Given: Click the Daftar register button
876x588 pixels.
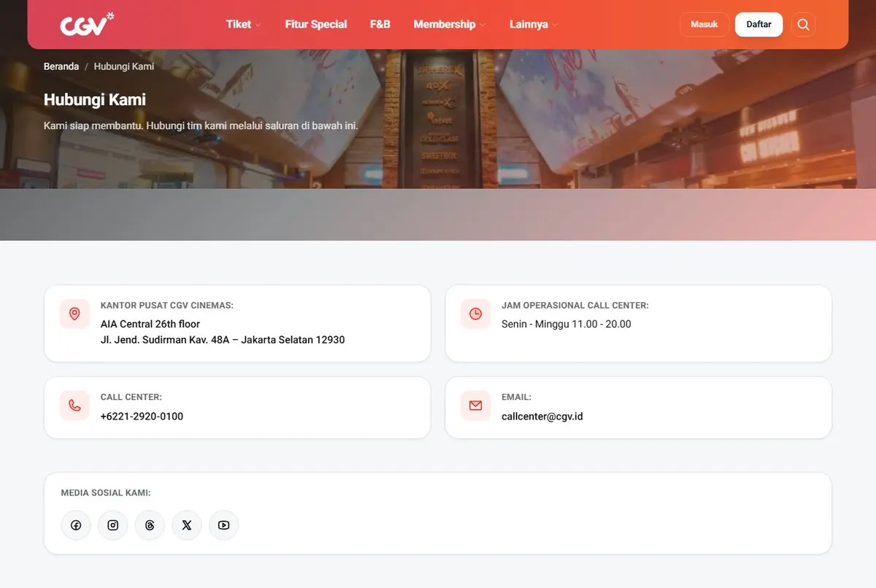Looking at the screenshot, I should point(759,24).
